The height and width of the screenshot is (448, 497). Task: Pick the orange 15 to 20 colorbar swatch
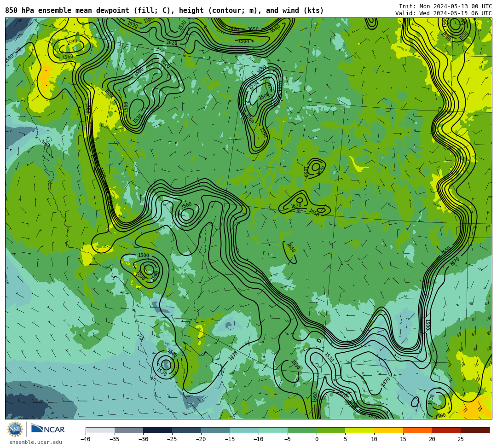(x=417, y=430)
